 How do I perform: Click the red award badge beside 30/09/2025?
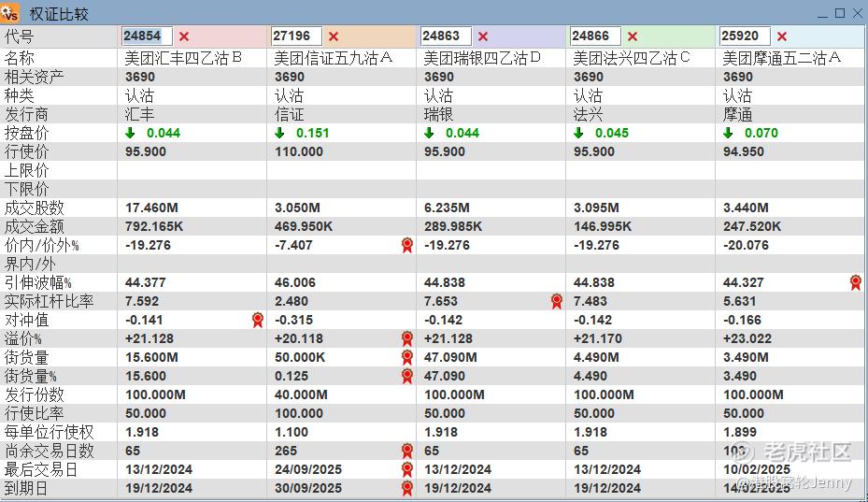407,489
